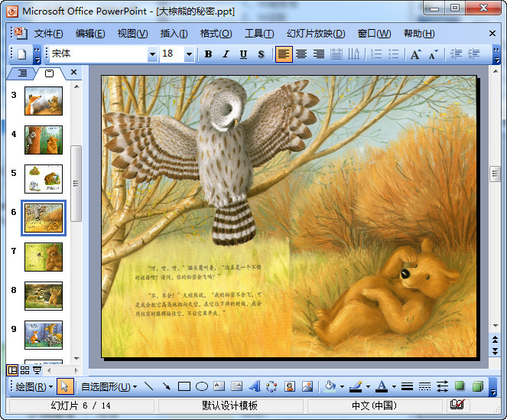Select the Line drawing tool
The image size is (507, 420).
[x=149, y=386]
